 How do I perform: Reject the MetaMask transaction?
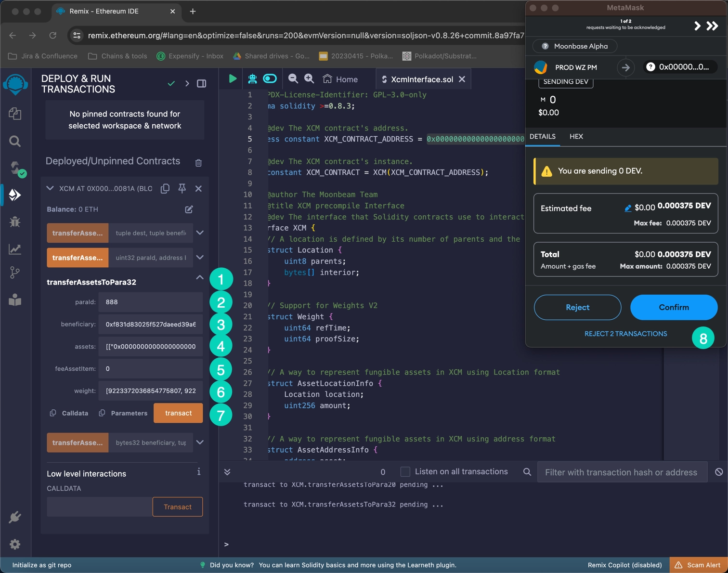pos(577,307)
